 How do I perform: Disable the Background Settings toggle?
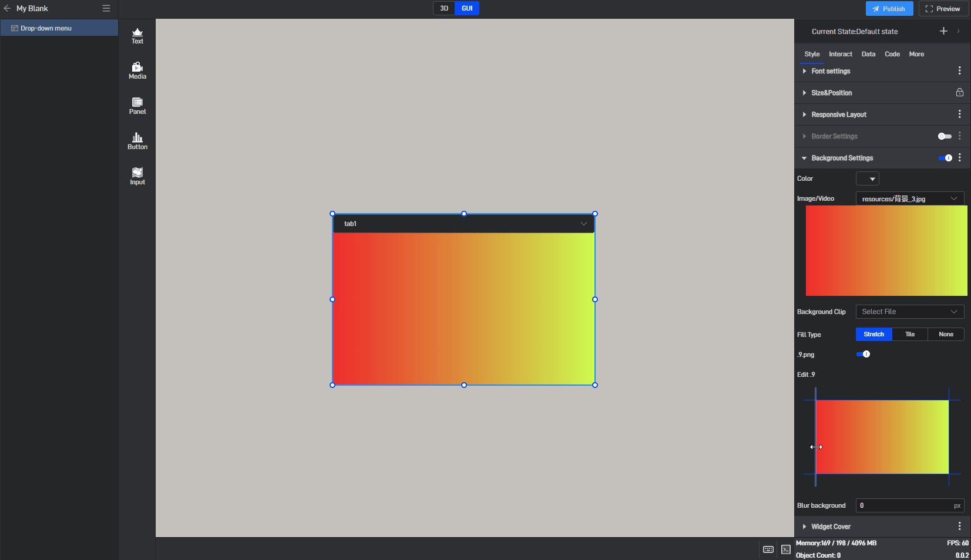945,158
